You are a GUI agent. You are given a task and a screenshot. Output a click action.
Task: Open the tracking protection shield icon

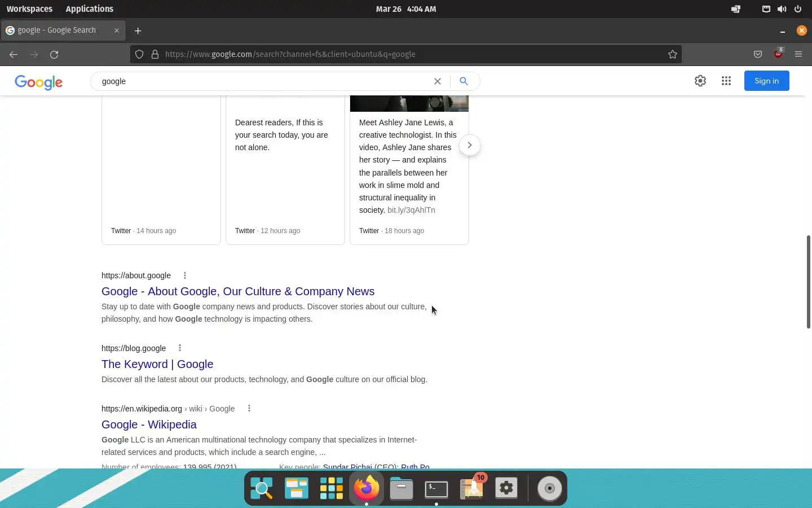click(139, 54)
